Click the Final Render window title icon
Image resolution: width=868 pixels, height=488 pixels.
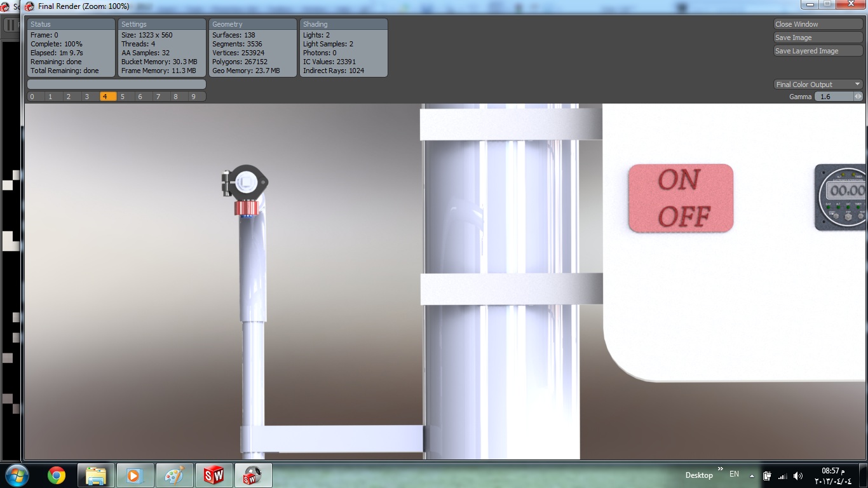click(29, 6)
